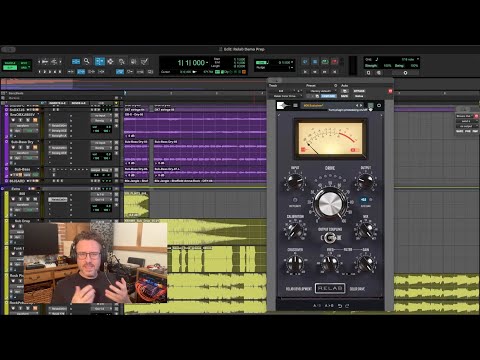The height and width of the screenshot is (360, 480).
Task: Click the Relab plugin hamburger menu icon
Action: 295,105
